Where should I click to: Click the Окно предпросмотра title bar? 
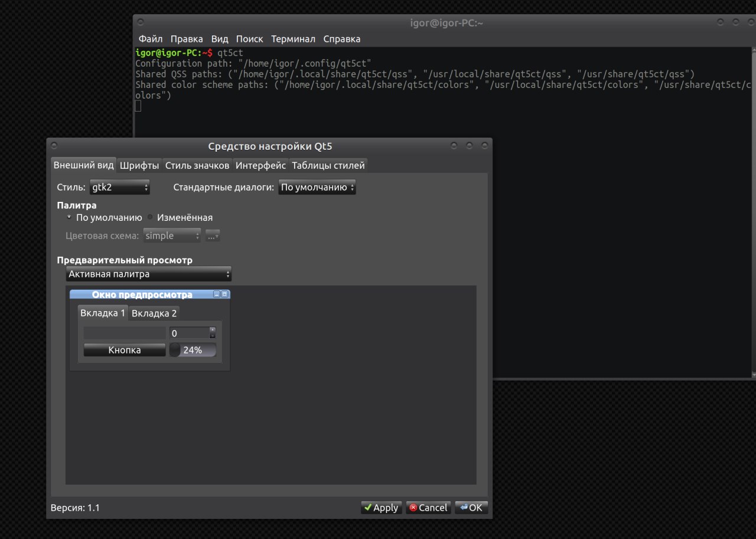(x=150, y=295)
